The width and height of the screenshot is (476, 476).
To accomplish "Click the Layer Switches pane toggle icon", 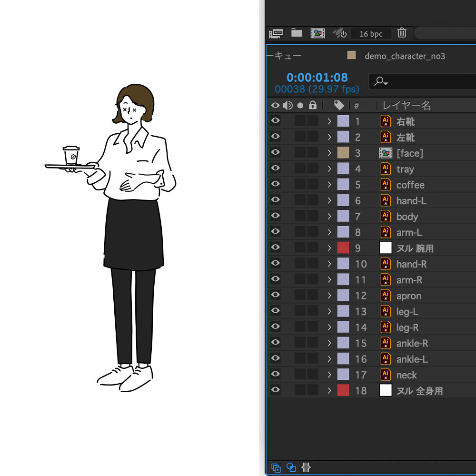I will click(276, 467).
